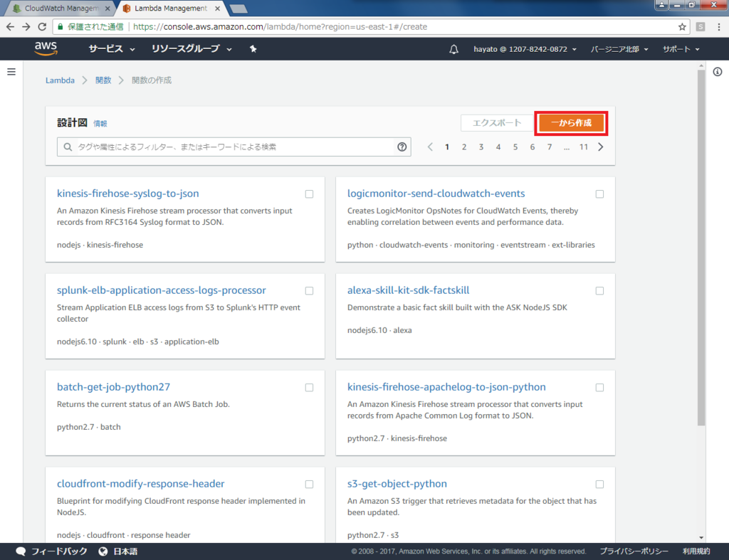Viewport: 729px width, 560px height.
Task: Click the scrollbar down arrow
Action: pos(701,537)
